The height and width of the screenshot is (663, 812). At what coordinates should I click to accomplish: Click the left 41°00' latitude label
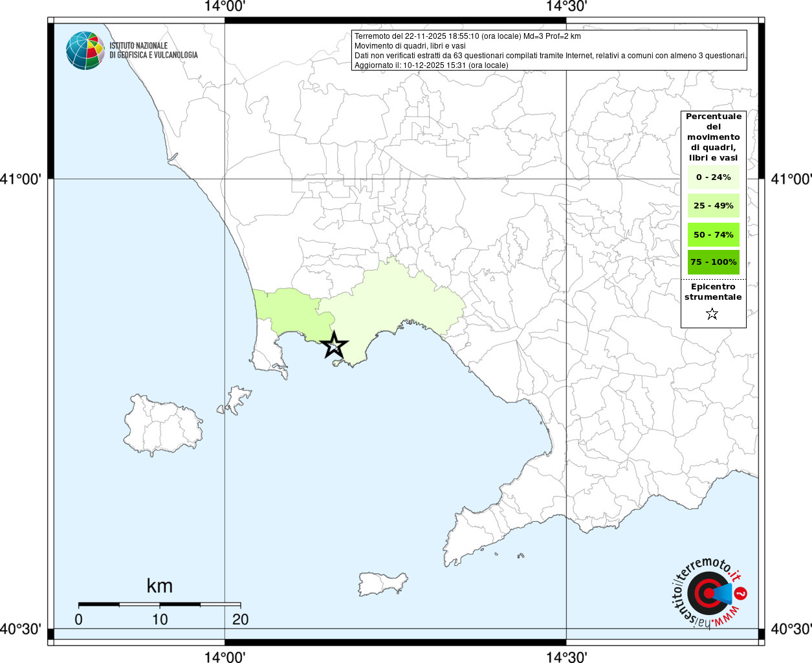[21, 179]
